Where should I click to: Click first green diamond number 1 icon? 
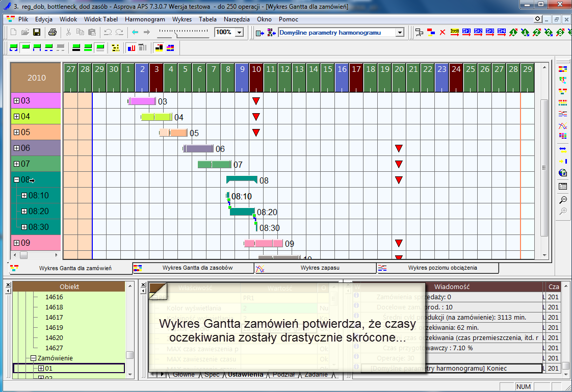[x=513, y=33]
